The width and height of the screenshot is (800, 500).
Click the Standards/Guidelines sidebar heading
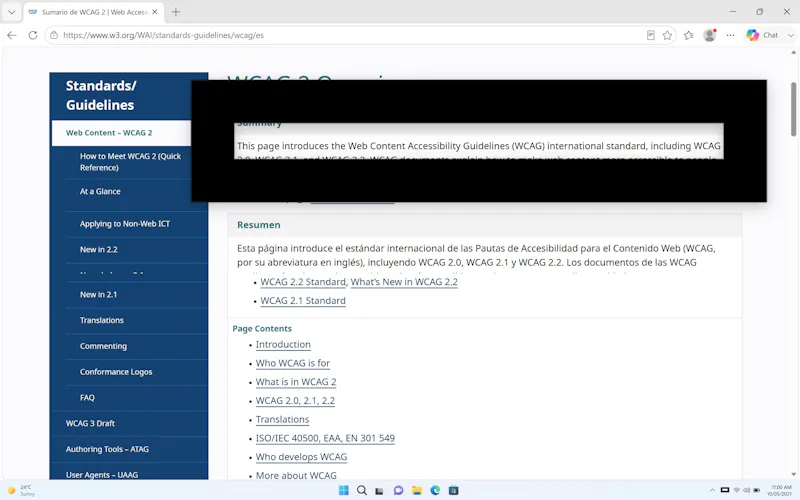click(x=101, y=95)
